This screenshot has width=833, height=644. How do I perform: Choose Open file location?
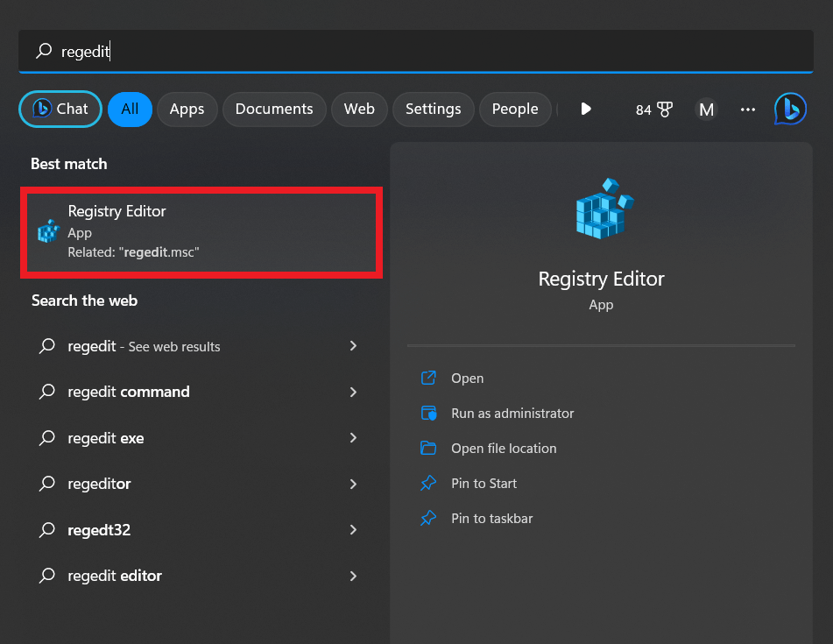tap(504, 448)
